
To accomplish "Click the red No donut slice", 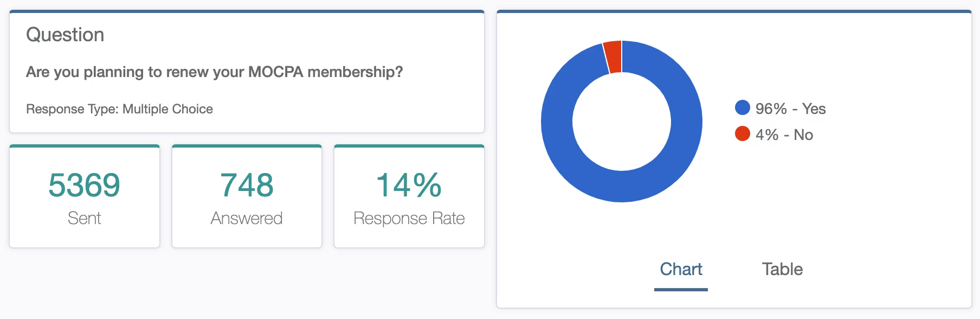I will (x=614, y=56).
